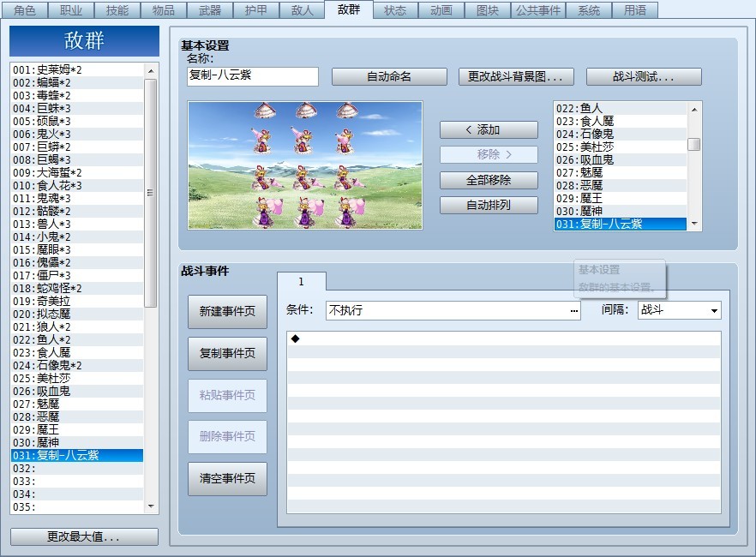
Task: Select enemy 022:鱼人 in enemy list
Action: tap(621, 109)
